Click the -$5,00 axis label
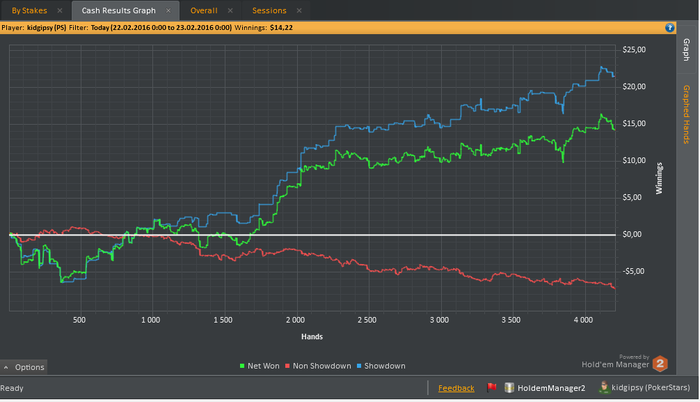 click(x=633, y=271)
